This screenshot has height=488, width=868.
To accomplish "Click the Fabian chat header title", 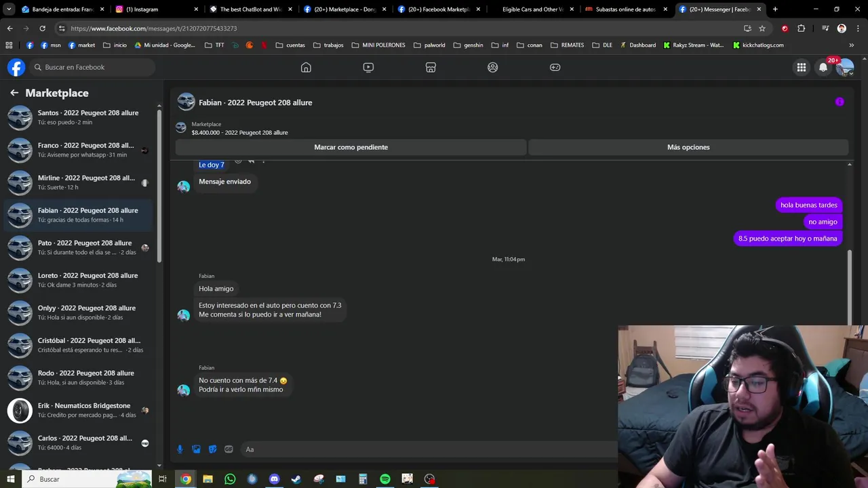I will click(x=255, y=102).
